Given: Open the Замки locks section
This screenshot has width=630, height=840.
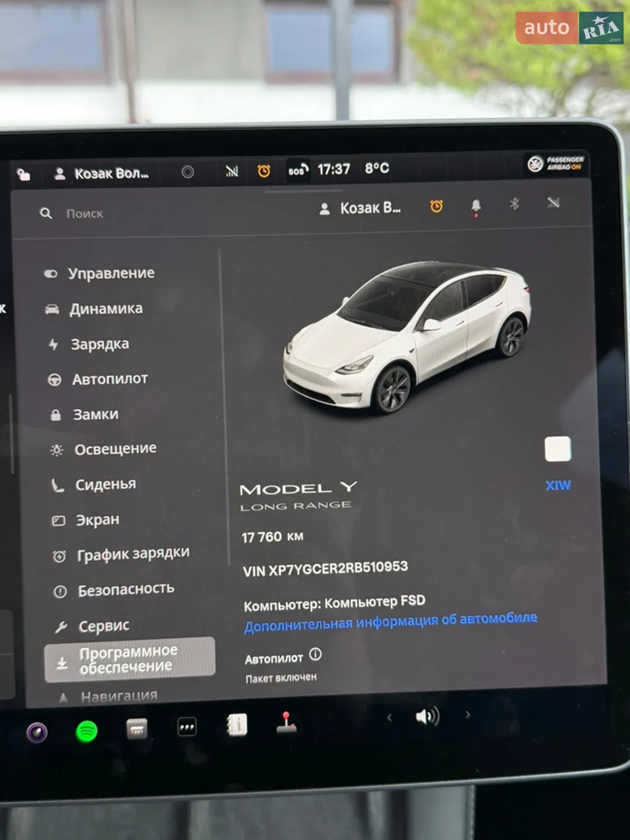Looking at the screenshot, I should tap(84, 415).
